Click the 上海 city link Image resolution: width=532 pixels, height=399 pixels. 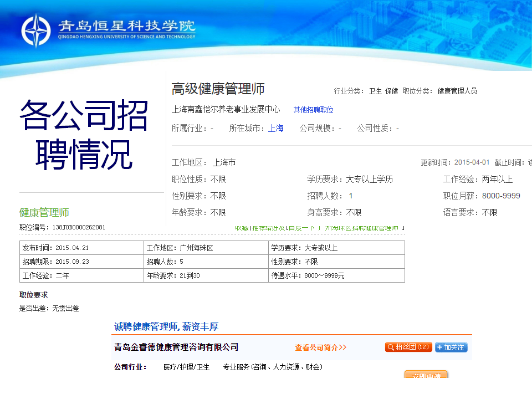275,128
